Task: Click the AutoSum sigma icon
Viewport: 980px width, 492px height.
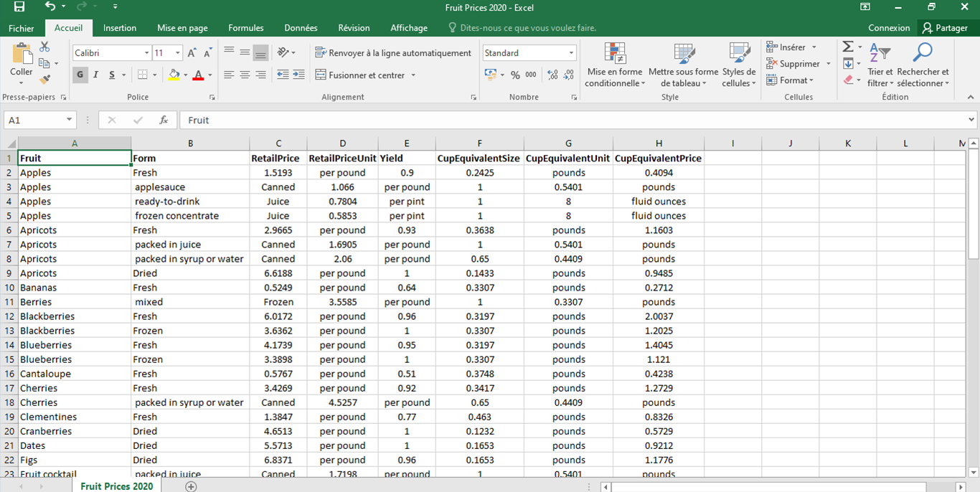Action: [847, 47]
